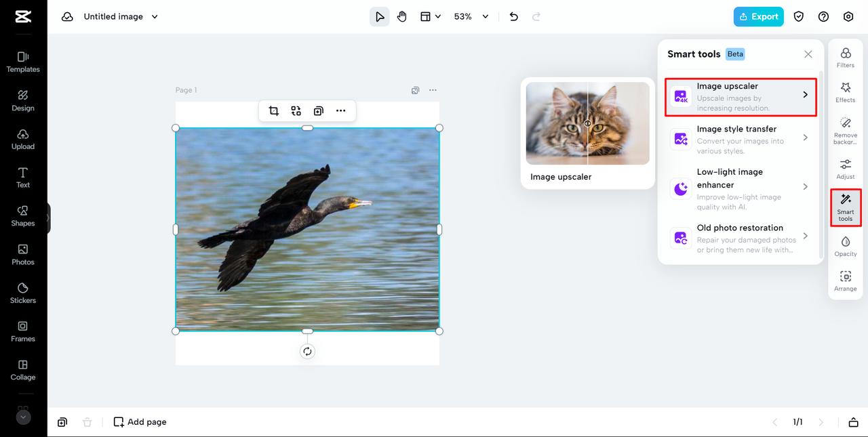Click the Export button

[758, 16]
